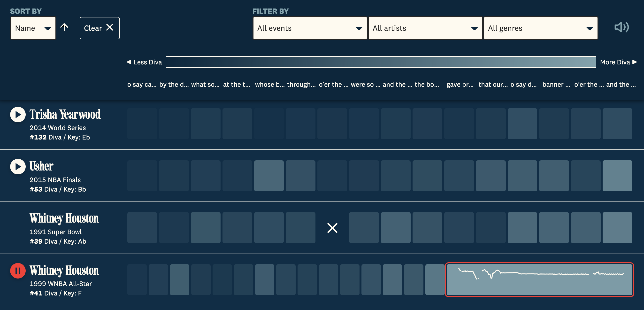Select the 'banner ...' lyric column header

click(x=556, y=85)
